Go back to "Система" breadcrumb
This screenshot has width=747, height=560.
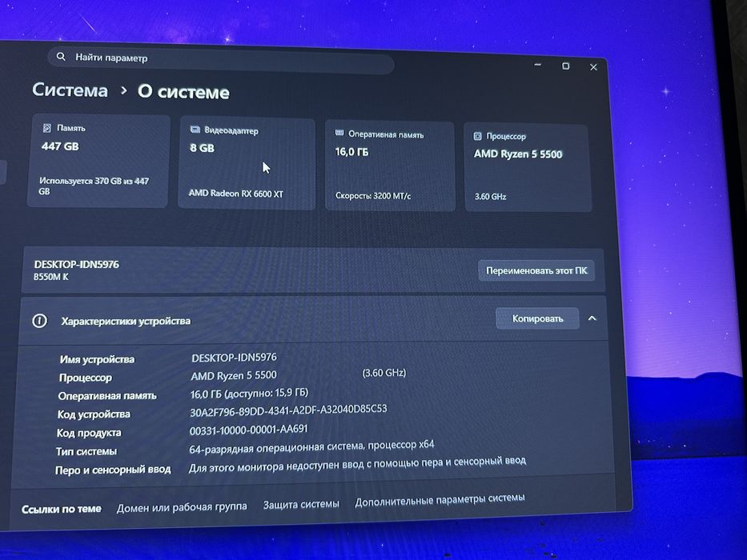point(70,90)
